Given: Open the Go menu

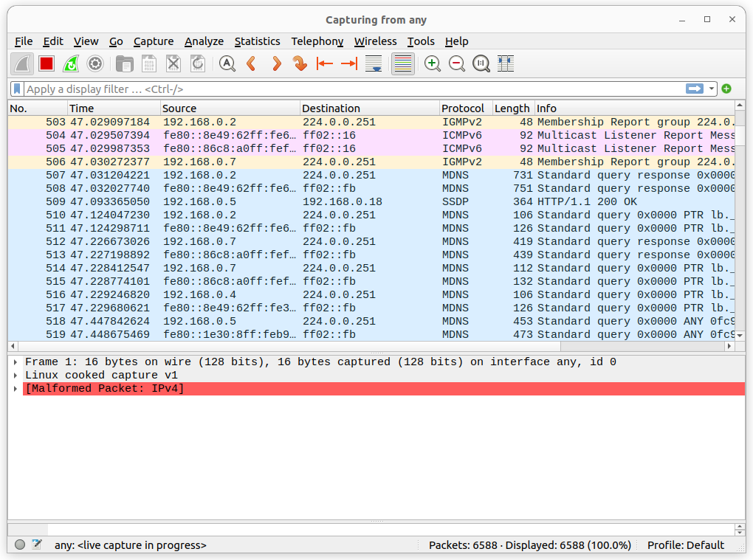Looking at the screenshot, I should tap(116, 41).
